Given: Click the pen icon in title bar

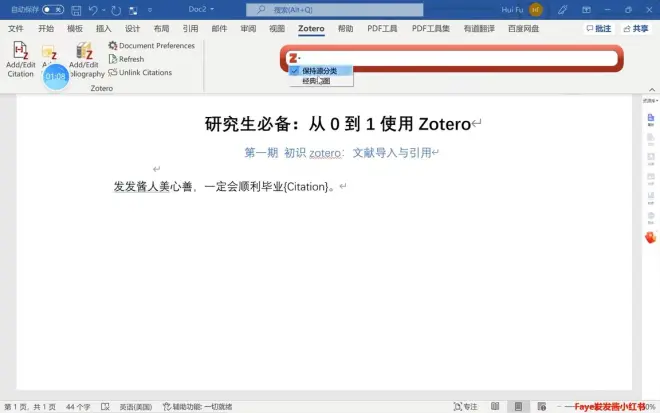Looking at the screenshot, I should (x=562, y=10).
